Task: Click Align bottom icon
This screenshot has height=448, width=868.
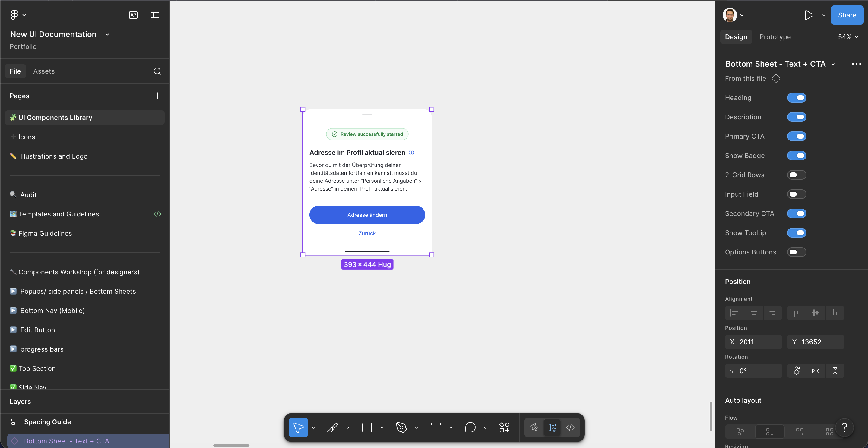Action: [835, 313]
